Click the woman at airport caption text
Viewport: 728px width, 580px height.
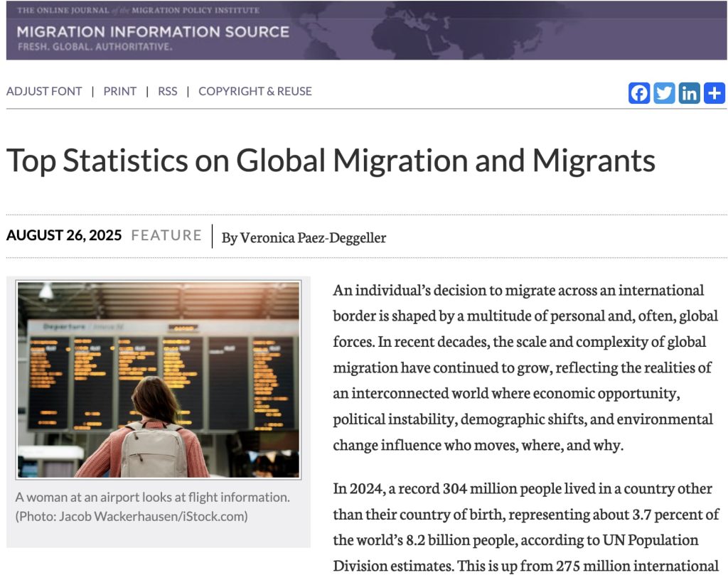(152, 497)
